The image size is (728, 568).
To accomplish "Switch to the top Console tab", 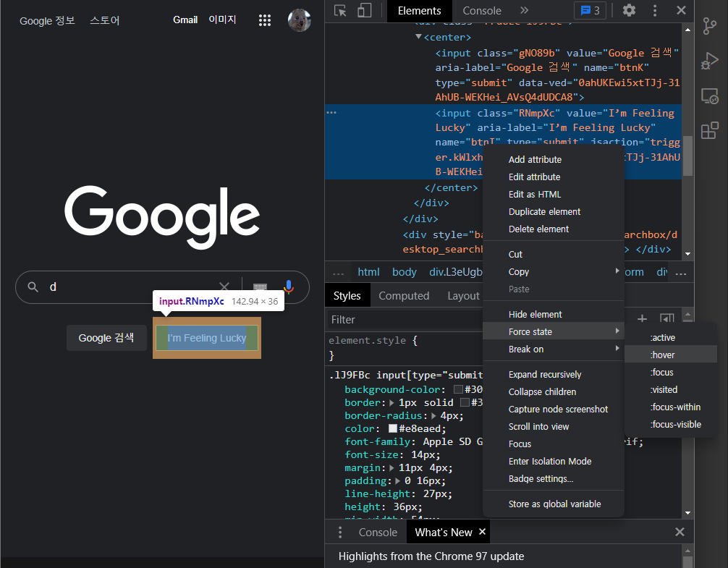I will click(x=482, y=11).
